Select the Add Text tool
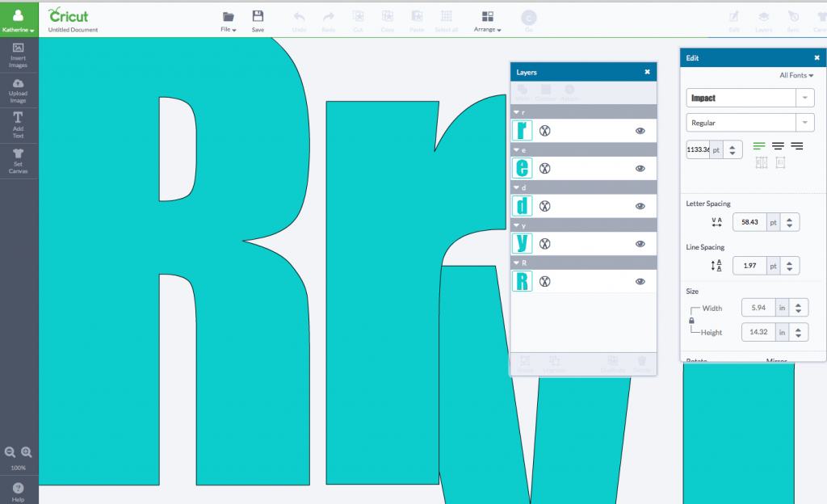 point(18,125)
